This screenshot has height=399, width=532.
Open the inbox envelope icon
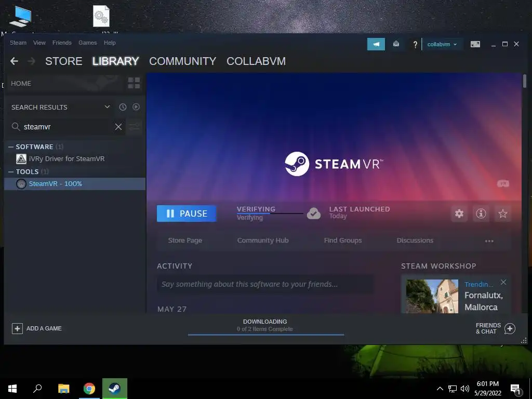tap(396, 44)
